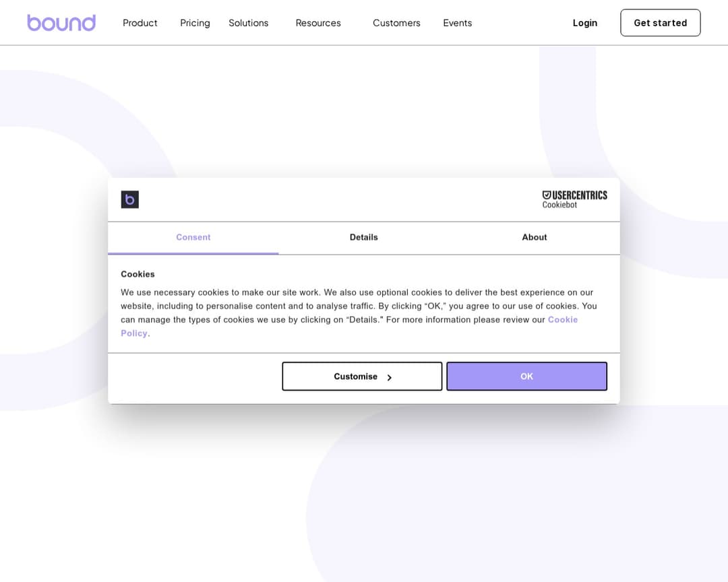The width and height of the screenshot is (728, 582).
Task: Select the Consent tab
Action: coord(193,238)
